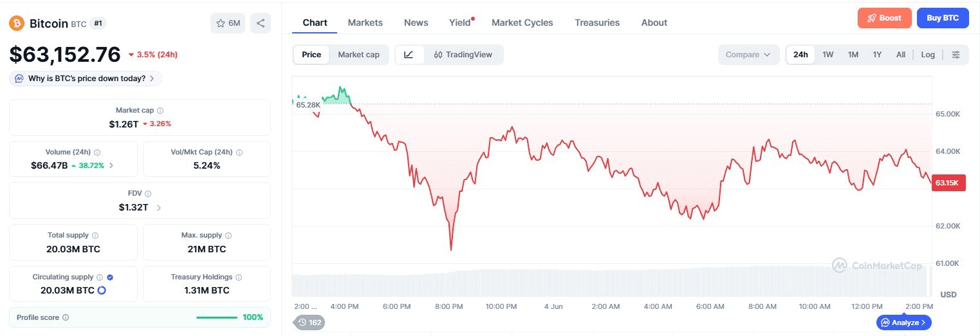Switch to the Treasuries tab
Screen dimensions: 980x336
[597, 23]
